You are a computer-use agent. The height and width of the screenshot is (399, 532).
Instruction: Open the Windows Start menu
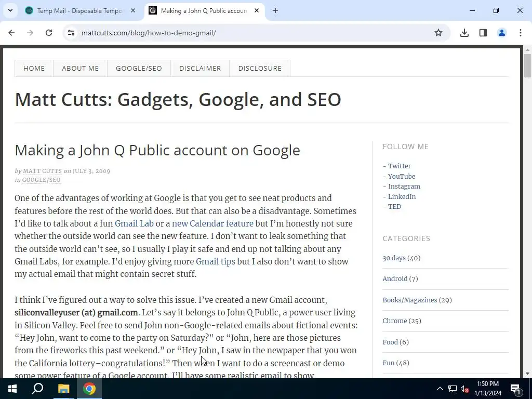pyautogui.click(x=12, y=389)
